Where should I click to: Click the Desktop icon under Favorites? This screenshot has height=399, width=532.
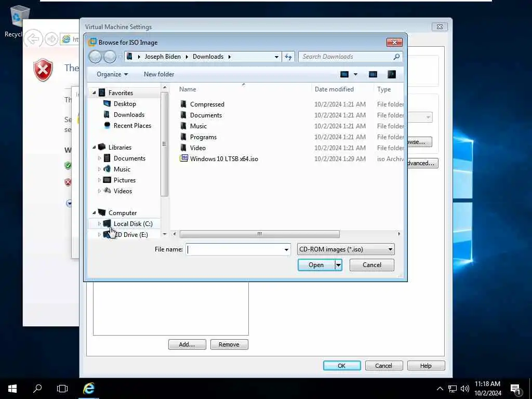tap(107, 103)
